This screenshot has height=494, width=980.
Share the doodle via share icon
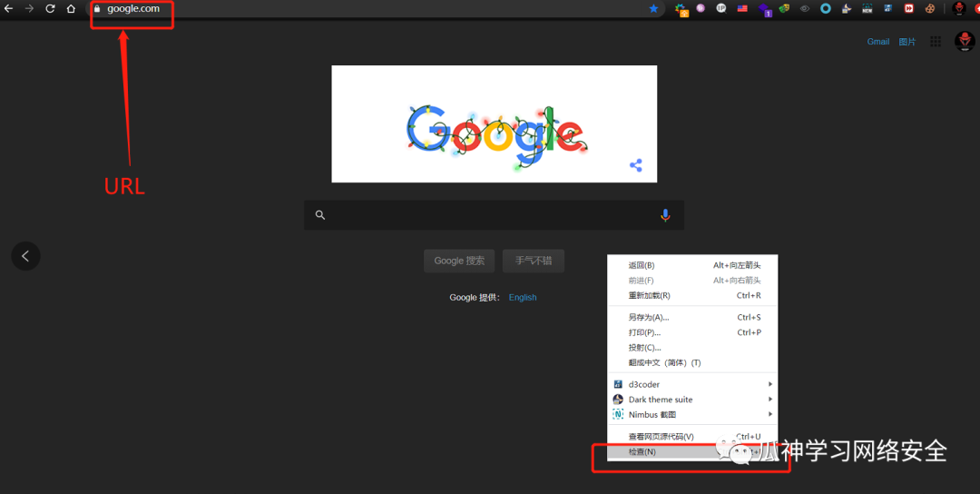[x=635, y=165]
